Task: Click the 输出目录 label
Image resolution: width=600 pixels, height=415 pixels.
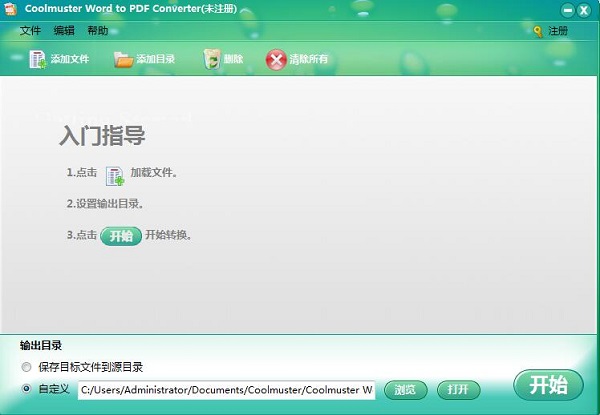Action: 41,346
